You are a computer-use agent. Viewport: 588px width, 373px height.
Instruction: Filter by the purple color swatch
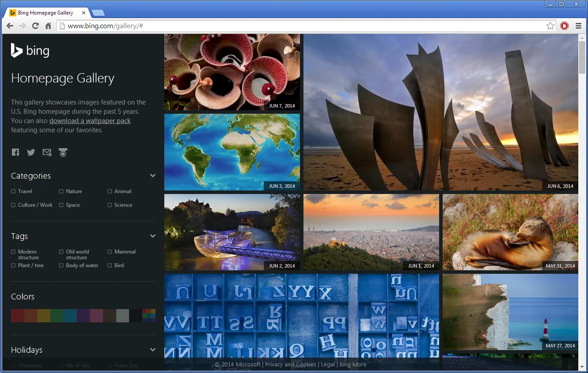(83, 316)
